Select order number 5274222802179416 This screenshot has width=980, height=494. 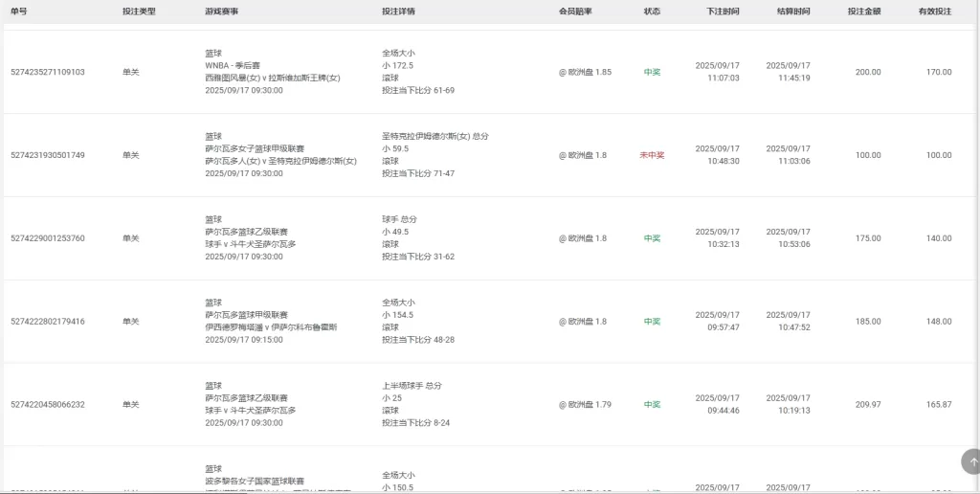[x=48, y=322]
